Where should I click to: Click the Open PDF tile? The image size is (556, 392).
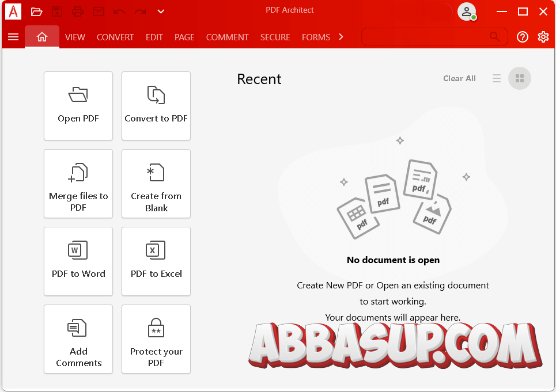click(78, 106)
